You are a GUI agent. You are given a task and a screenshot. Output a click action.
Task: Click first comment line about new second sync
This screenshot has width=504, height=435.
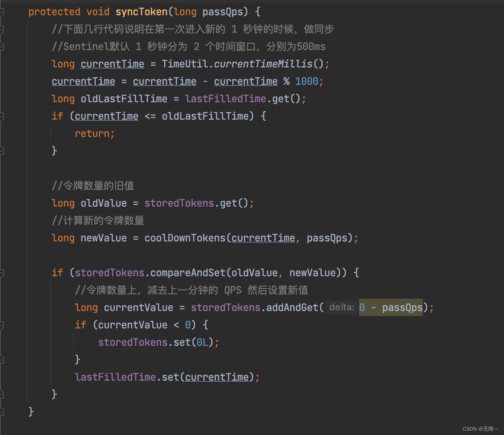point(193,29)
